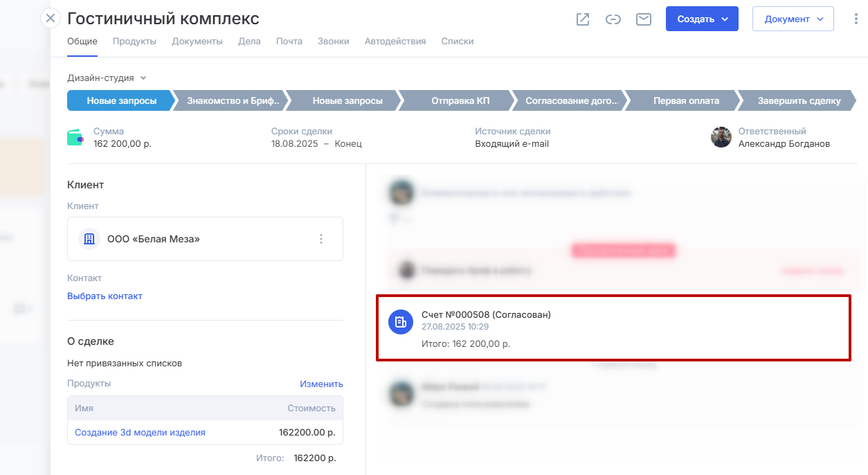The image size is (868, 475).
Task: Close the deal card panel
Action: point(51,18)
